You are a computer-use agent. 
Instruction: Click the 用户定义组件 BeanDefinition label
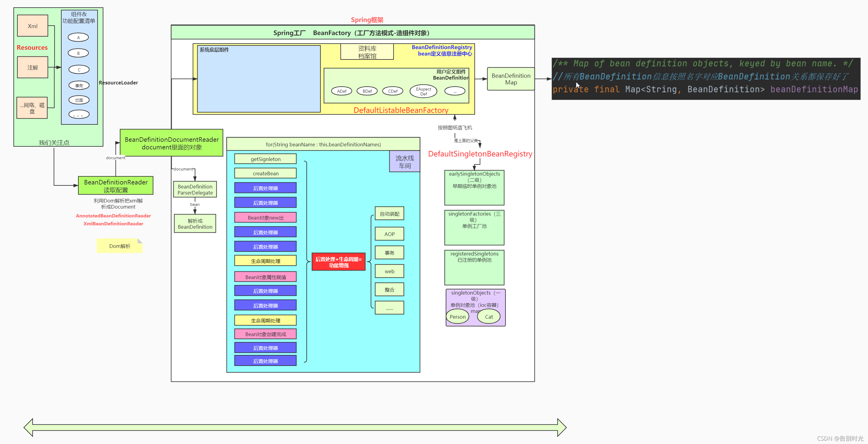point(451,74)
